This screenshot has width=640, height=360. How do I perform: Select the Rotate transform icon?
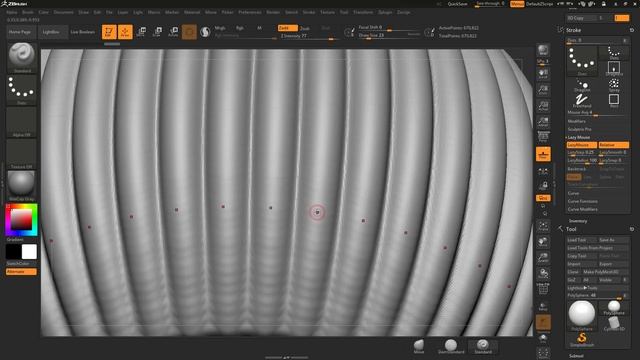173,32
